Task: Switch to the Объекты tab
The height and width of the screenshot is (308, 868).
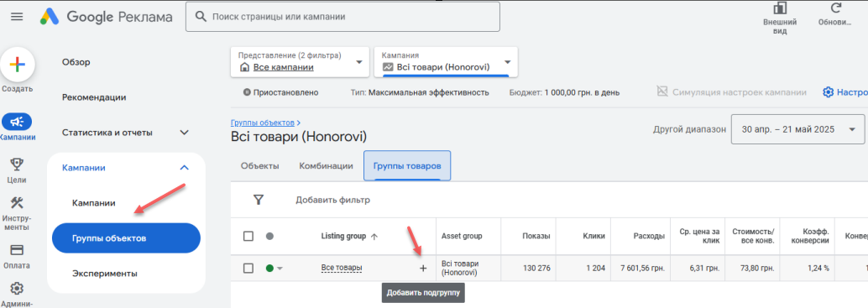Action: point(259,166)
